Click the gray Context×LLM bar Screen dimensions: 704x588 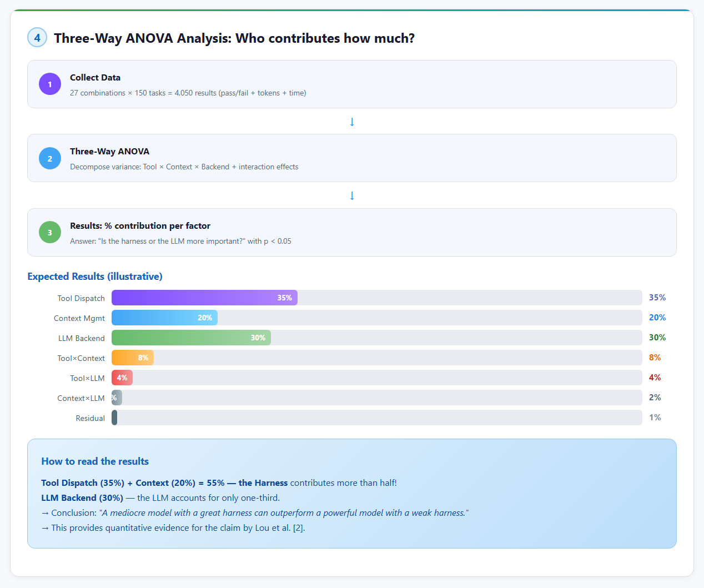(117, 398)
